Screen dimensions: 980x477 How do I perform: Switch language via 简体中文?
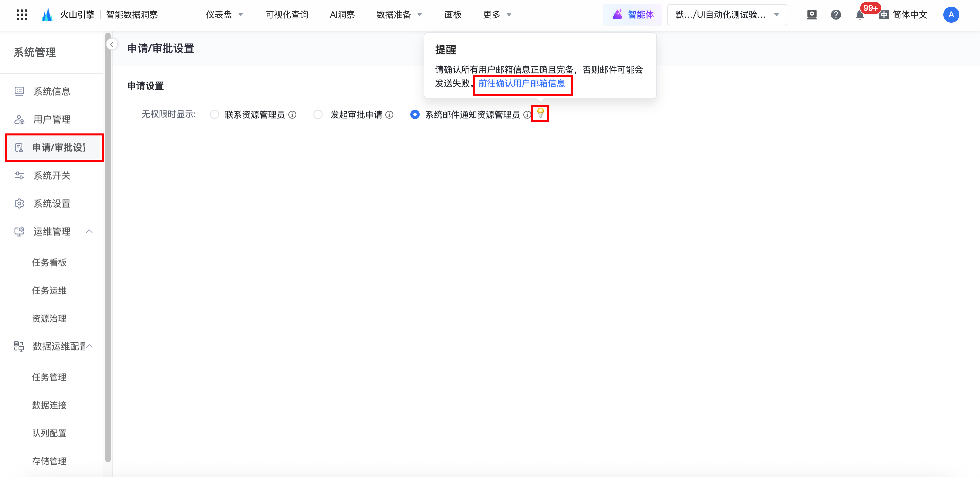(904, 15)
